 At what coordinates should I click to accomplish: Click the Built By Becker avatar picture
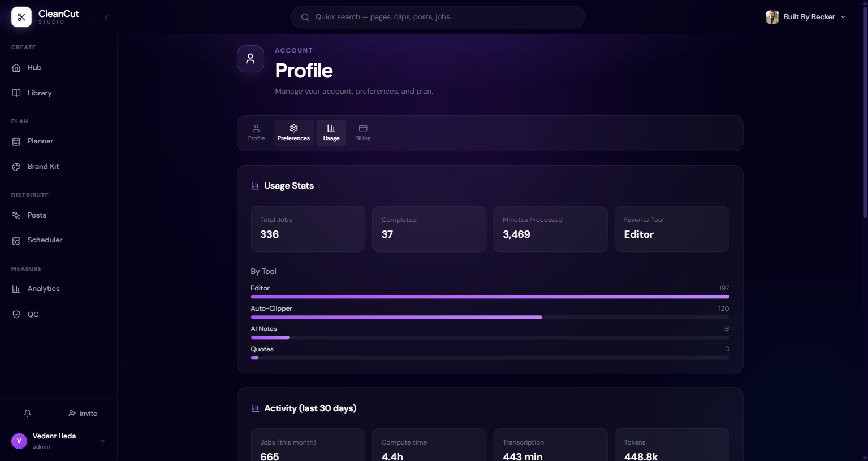pos(772,17)
